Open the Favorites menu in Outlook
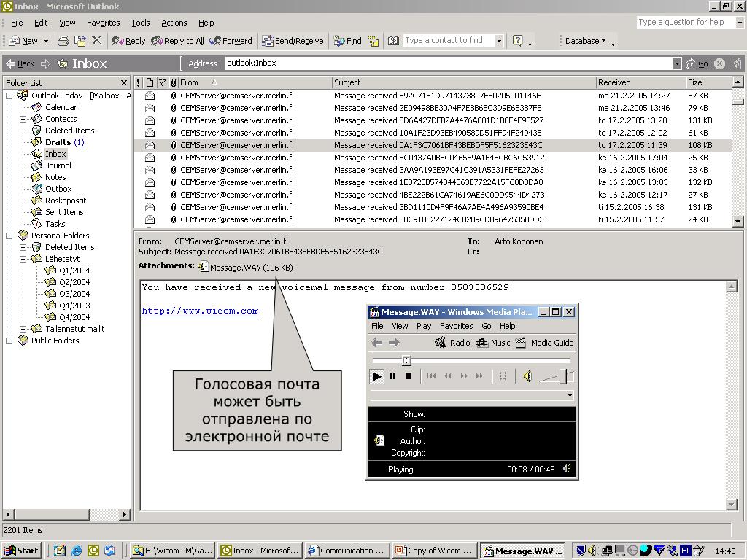 pos(104,23)
